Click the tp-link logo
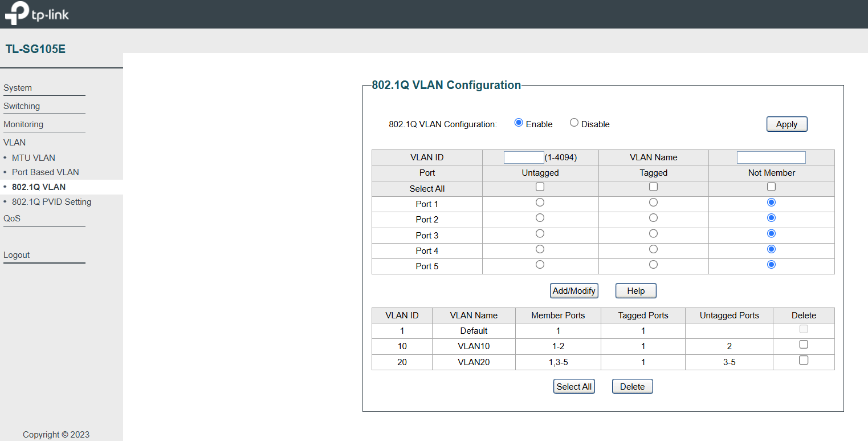 (37, 14)
